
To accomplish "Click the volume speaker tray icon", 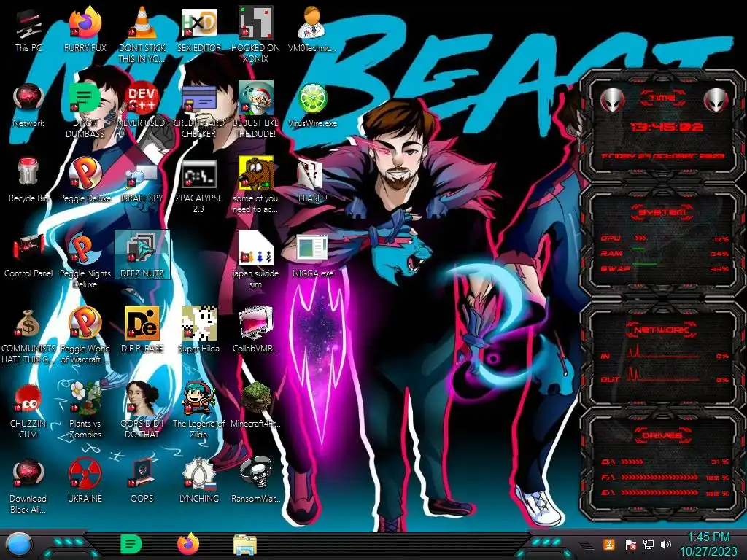I will (x=665, y=544).
